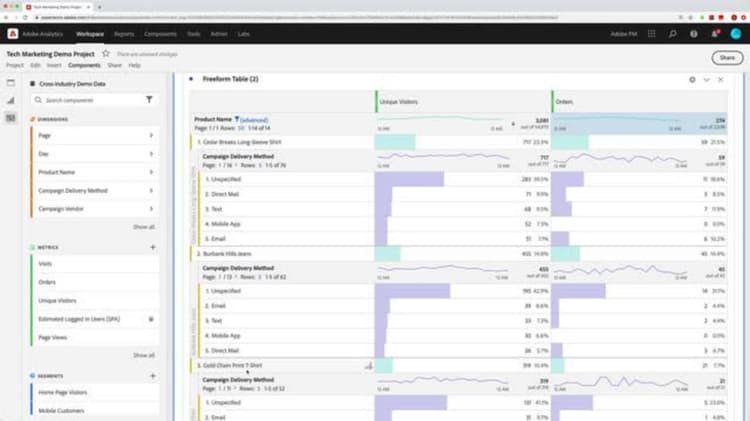The image size is (750, 421).
Task: Click the browser reload button
Action: [25, 17]
